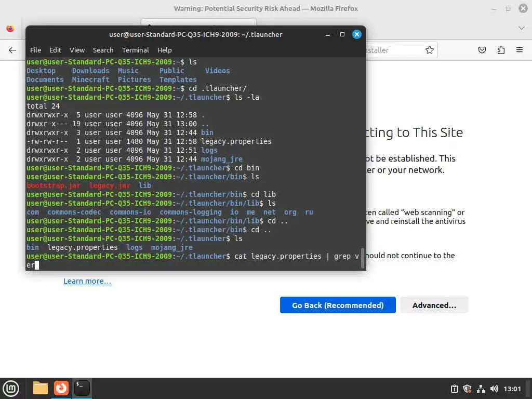Viewport: 532px width, 399px height.
Task: Open volume control tray icon
Action: (x=494, y=389)
